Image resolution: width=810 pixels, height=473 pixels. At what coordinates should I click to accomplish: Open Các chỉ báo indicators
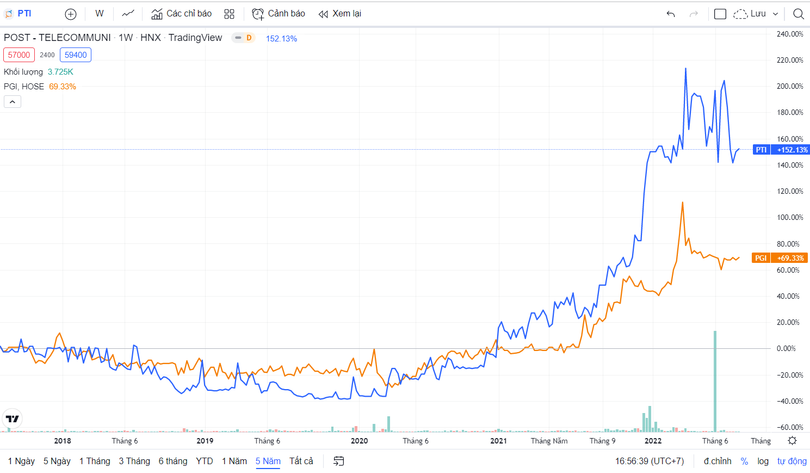(181, 14)
